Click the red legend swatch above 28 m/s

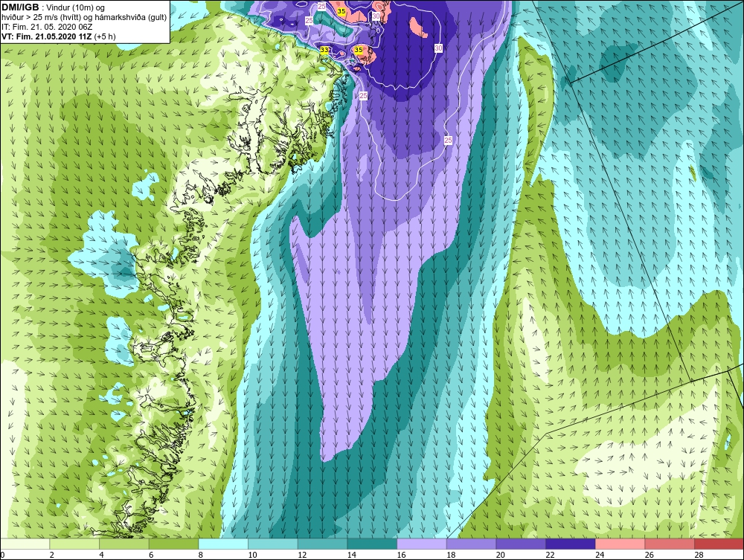[x=719, y=544]
